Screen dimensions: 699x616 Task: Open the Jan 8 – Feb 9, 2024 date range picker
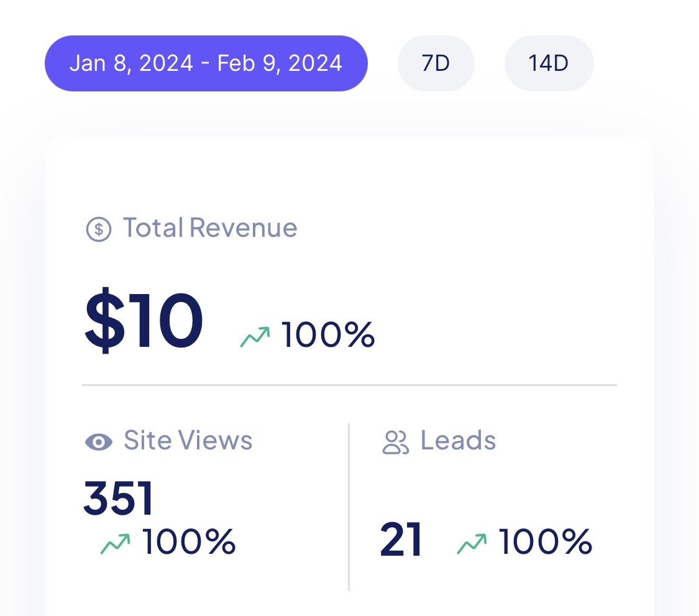pos(206,63)
